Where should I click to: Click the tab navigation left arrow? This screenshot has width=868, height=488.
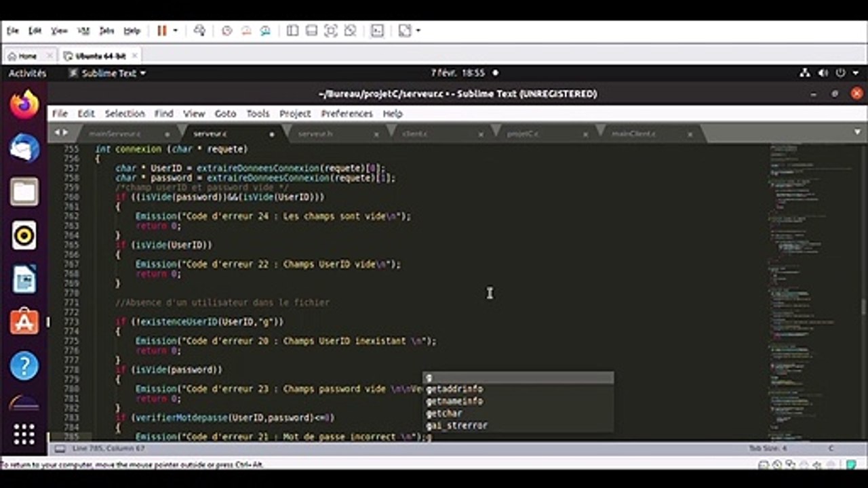[57, 132]
